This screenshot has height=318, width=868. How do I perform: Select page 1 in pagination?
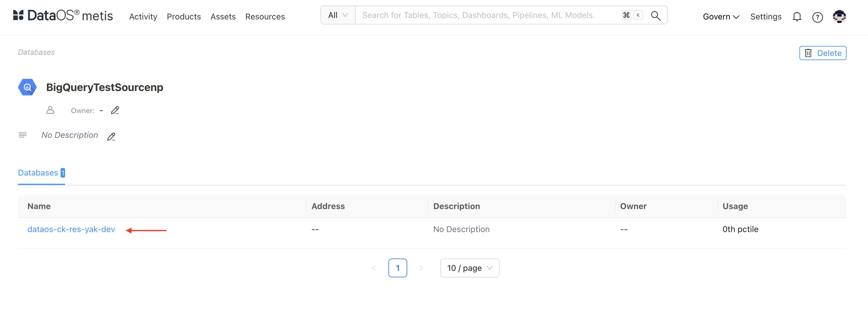pos(398,268)
